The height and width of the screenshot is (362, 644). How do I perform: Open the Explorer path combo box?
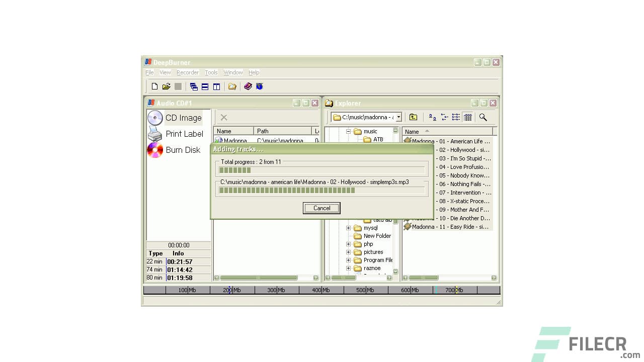(398, 117)
